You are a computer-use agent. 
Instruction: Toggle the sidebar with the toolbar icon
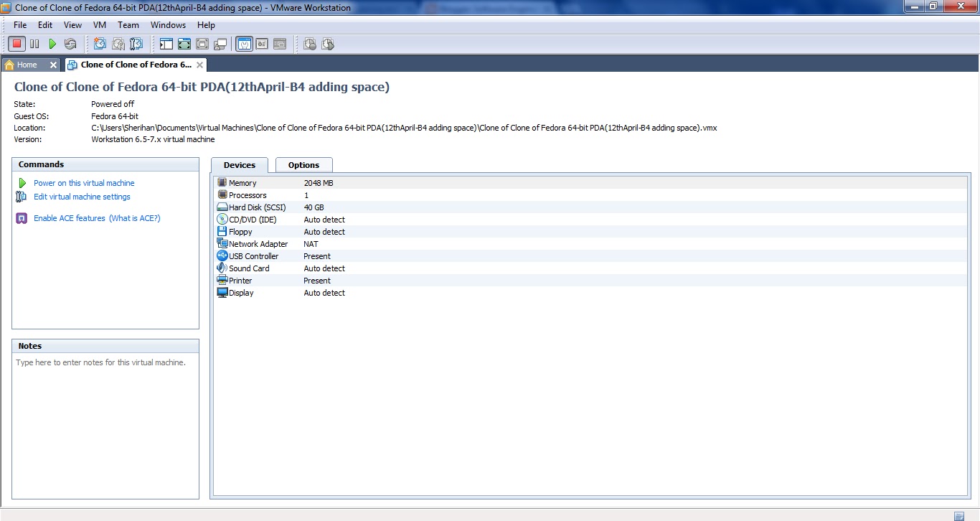point(166,44)
